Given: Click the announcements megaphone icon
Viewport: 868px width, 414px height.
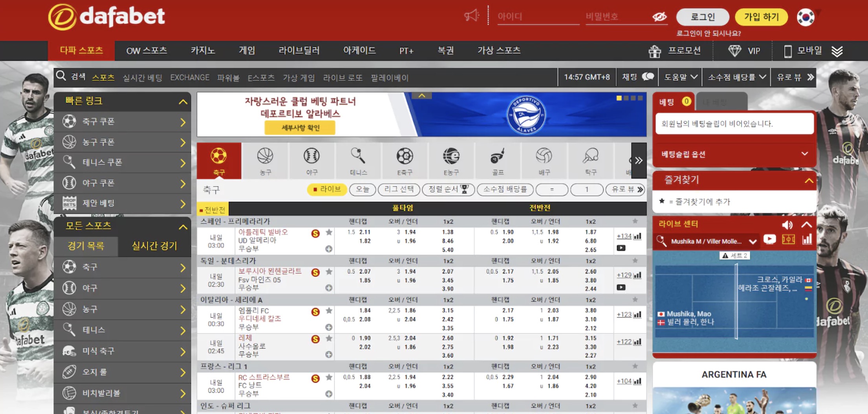Looking at the screenshot, I should pyautogui.click(x=471, y=16).
